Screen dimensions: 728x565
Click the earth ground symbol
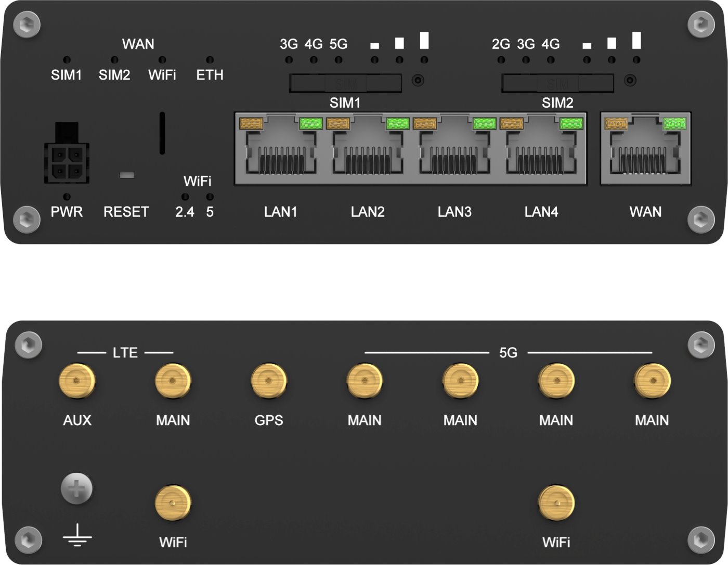pyautogui.click(x=77, y=535)
